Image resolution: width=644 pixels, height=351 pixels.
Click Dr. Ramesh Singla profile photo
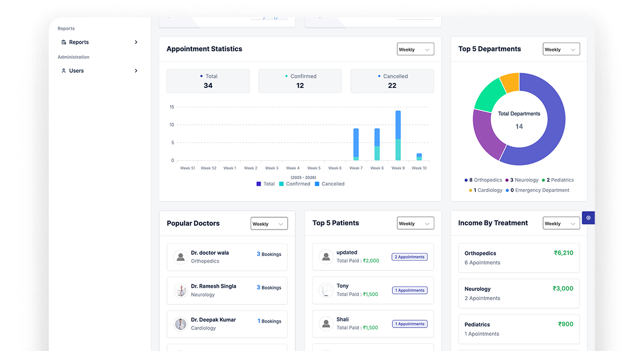point(180,291)
